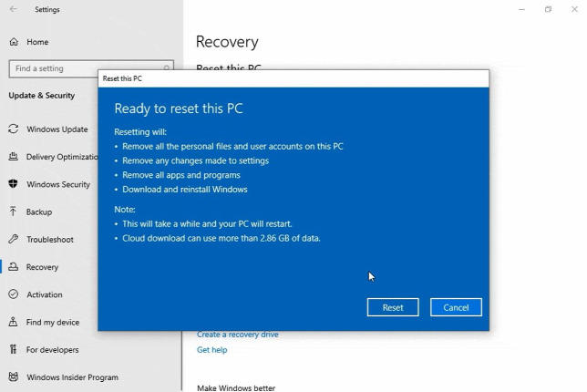Screen dimensions: 587x392
Task: Open the Delivery Optimization settings page
Action: pyautogui.click(x=60, y=157)
